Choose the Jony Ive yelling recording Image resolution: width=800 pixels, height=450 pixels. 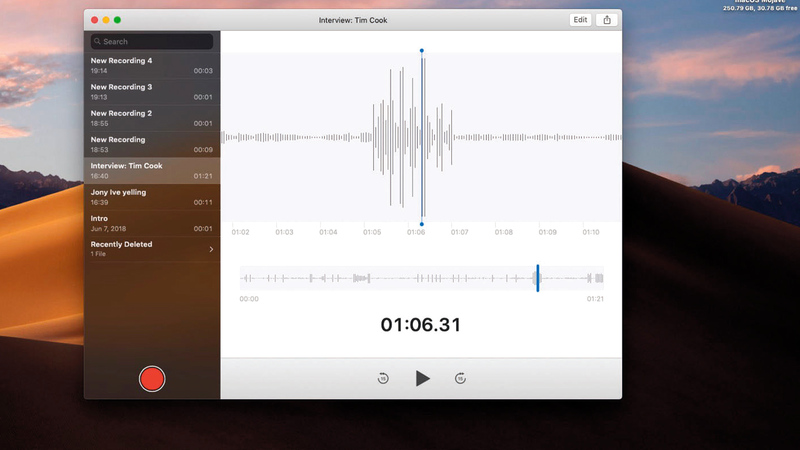click(x=152, y=196)
